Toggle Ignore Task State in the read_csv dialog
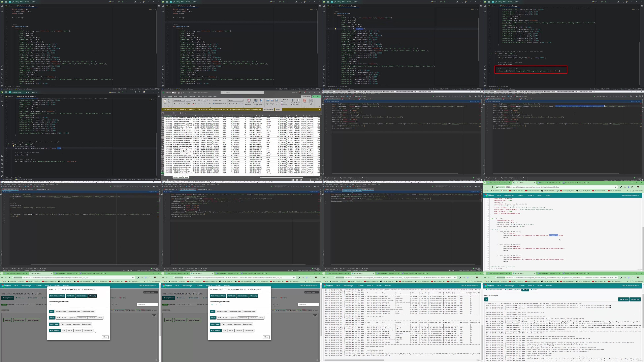 tap(74, 311)
